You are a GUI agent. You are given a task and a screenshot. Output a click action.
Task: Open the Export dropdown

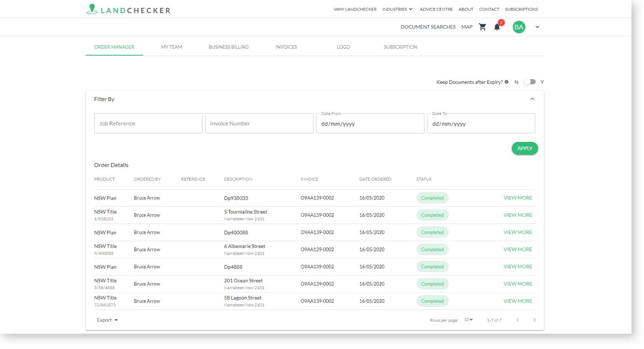pos(107,320)
